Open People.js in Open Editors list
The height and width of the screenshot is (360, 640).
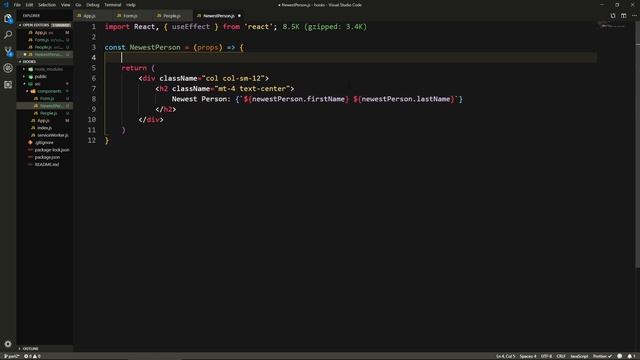[44, 47]
